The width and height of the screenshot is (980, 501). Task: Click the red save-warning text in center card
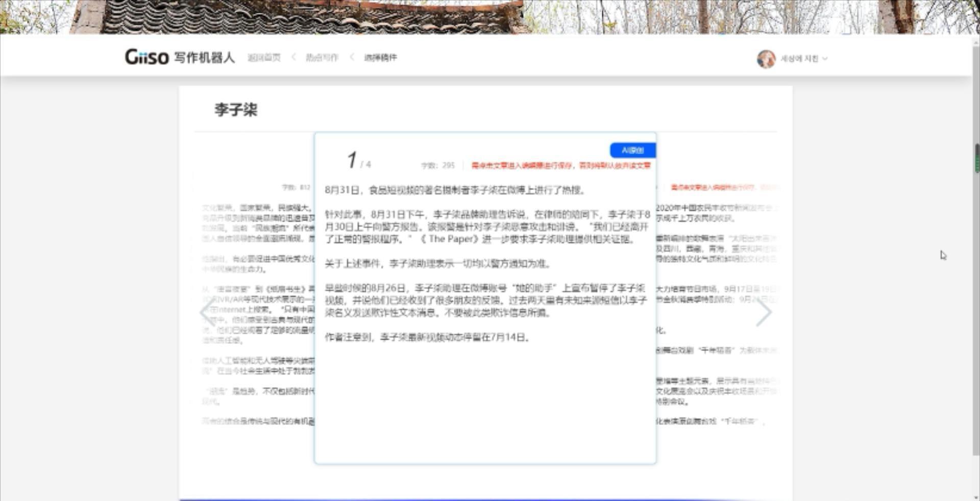tap(560, 165)
